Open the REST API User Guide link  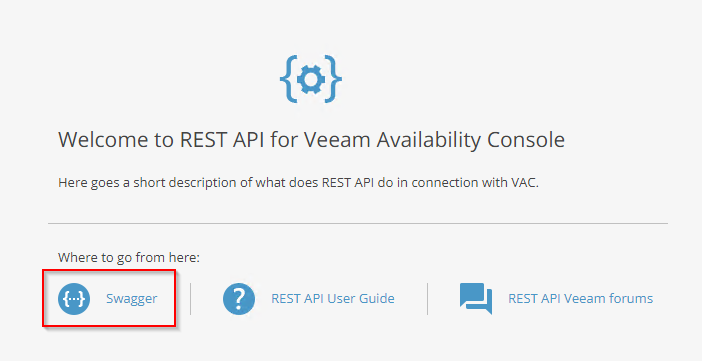333,298
